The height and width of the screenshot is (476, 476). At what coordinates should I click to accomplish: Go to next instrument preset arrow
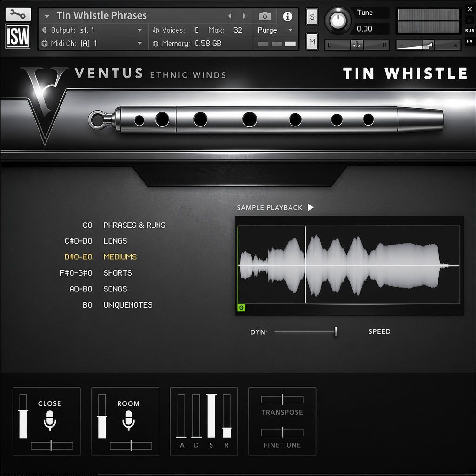(244, 16)
